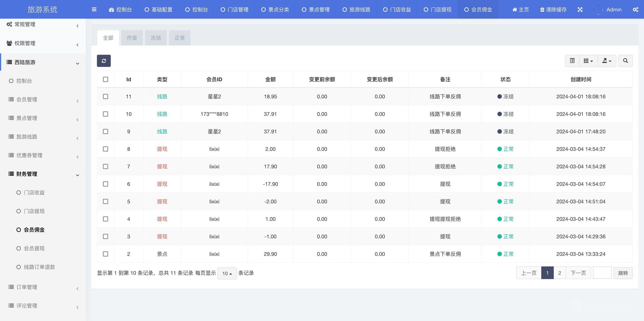The height and width of the screenshot is (321, 644).
Task: Click the 下一页 pagination button
Action: click(x=578, y=273)
